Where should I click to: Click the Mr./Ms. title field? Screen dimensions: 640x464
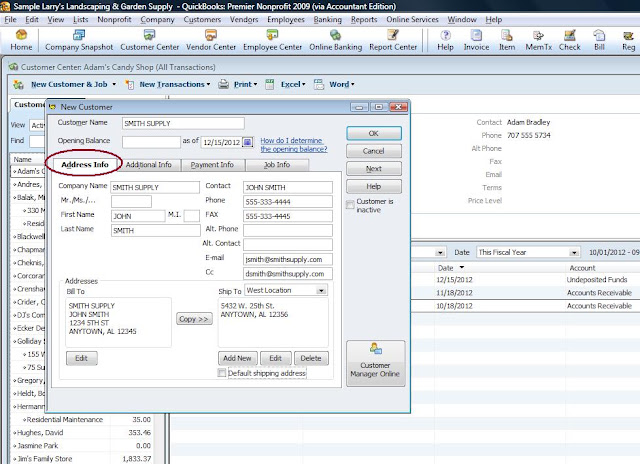click(131, 201)
